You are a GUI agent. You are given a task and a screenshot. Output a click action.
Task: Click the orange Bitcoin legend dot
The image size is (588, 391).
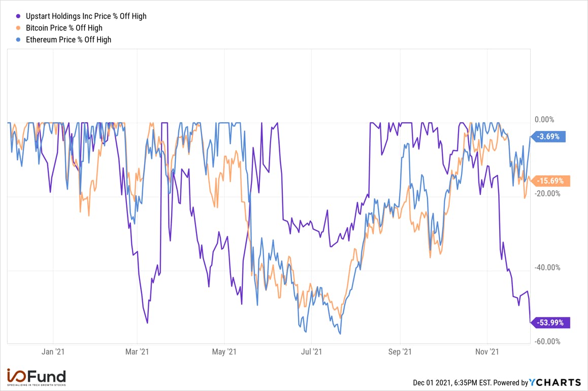[x=18, y=28]
